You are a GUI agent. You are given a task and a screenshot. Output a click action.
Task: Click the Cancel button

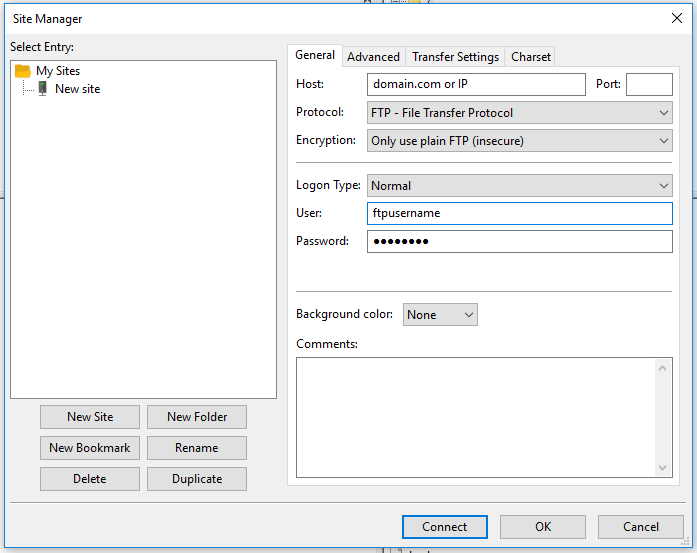641,527
